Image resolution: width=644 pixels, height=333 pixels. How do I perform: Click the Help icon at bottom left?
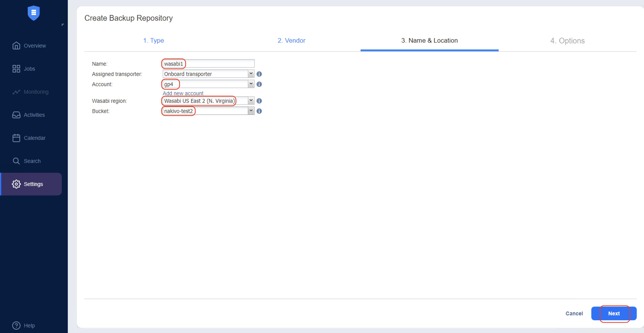click(16, 324)
